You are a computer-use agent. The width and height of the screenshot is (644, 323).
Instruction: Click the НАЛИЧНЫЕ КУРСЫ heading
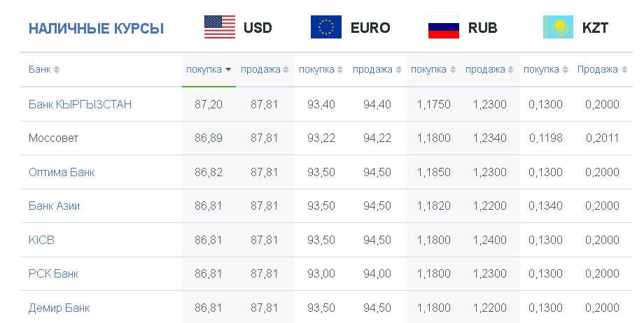96,29
